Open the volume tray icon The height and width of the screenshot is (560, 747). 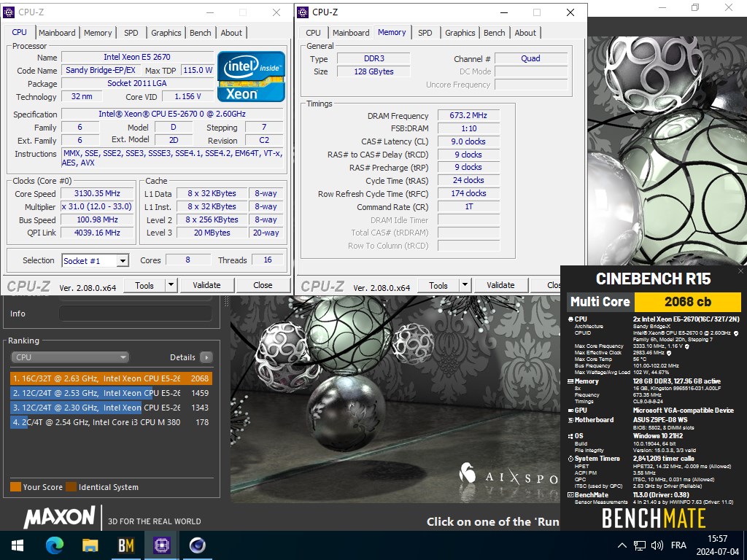coord(657,545)
